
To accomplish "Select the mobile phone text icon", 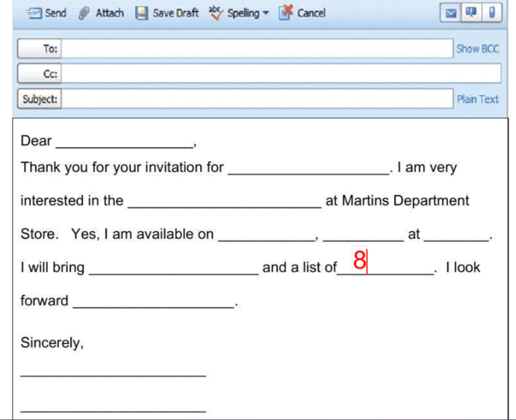I will click(492, 13).
